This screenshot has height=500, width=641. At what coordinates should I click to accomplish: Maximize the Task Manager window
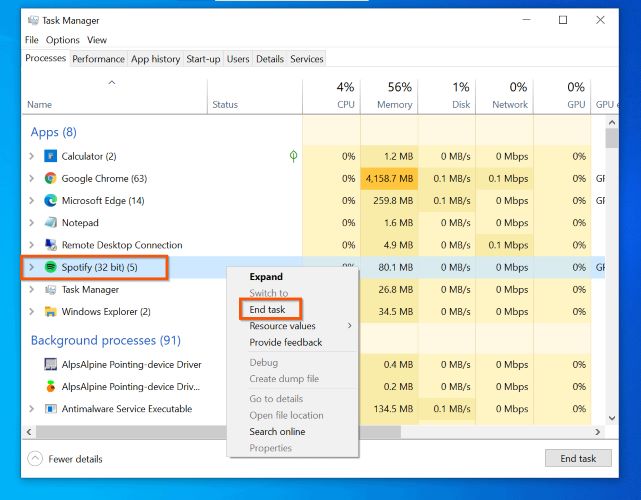[x=563, y=20]
